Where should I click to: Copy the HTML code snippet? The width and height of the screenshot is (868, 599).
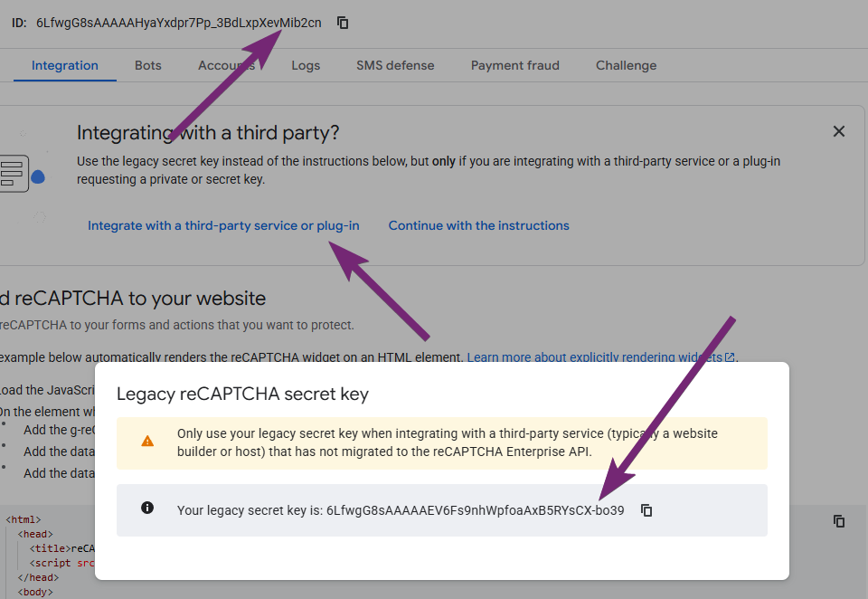point(839,520)
